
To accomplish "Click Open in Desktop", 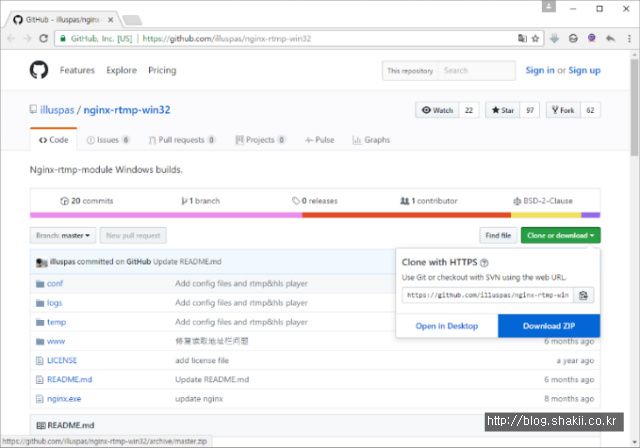I will point(447,326).
